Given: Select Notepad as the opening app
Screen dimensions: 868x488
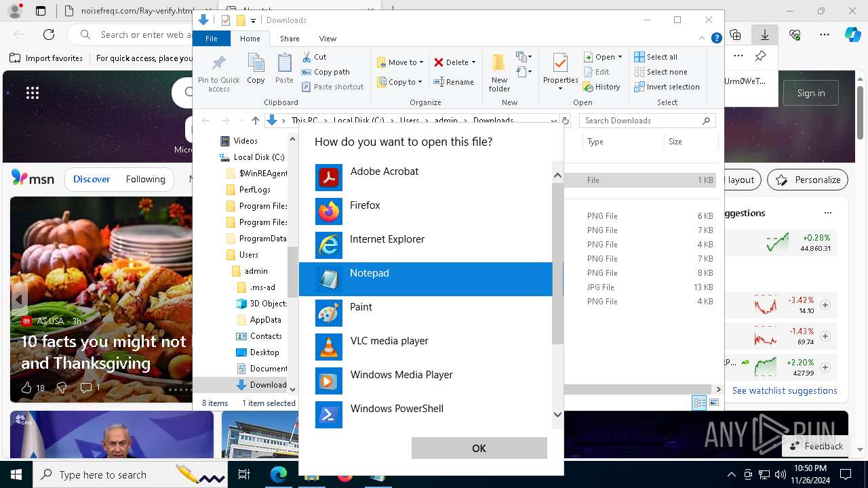Looking at the screenshot, I should (431, 279).
